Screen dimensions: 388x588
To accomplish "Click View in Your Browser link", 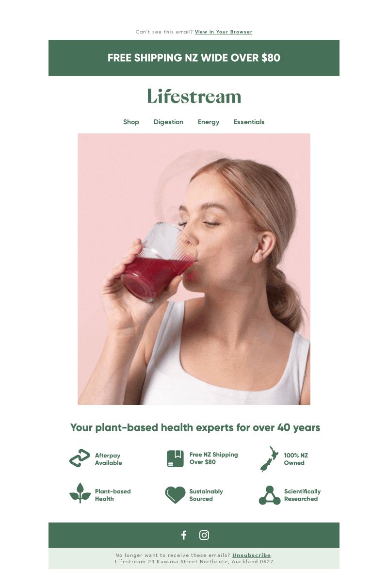I will click(x=224, y=32).
